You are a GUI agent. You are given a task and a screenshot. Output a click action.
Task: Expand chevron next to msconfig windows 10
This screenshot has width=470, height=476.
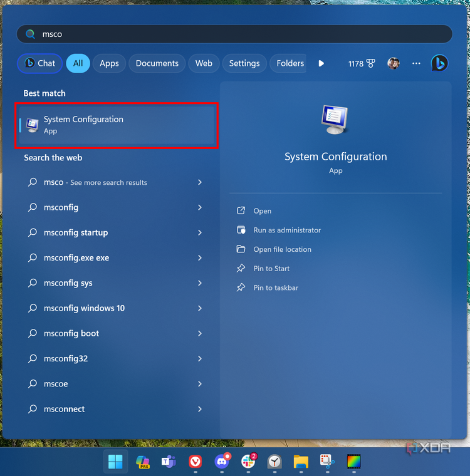click(200, 308)
